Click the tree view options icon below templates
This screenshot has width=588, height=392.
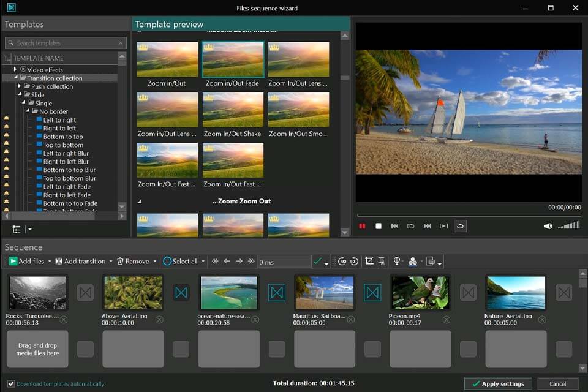[x=17, y=229]
